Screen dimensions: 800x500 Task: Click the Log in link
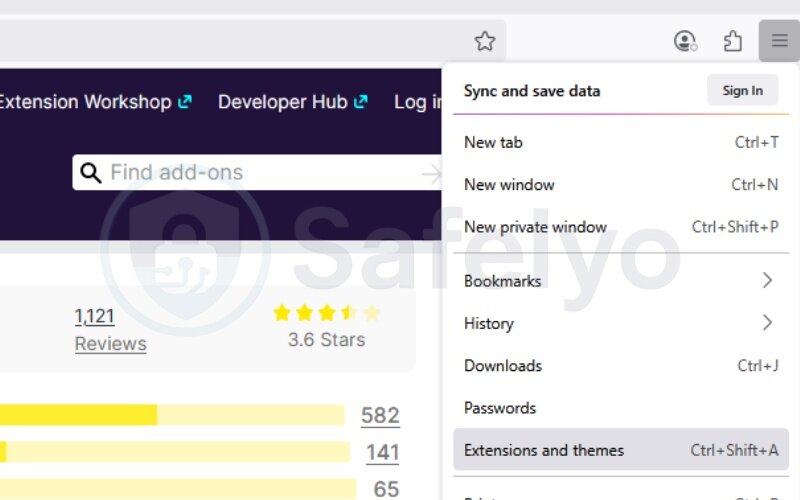[418, 102]
